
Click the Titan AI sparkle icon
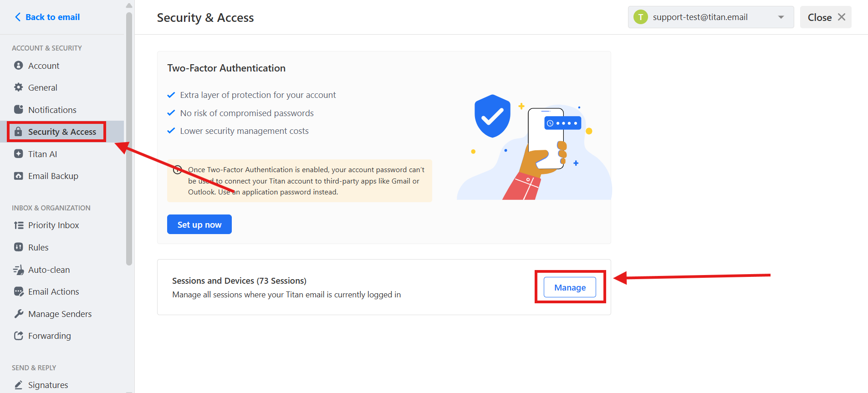click(18, 154)
